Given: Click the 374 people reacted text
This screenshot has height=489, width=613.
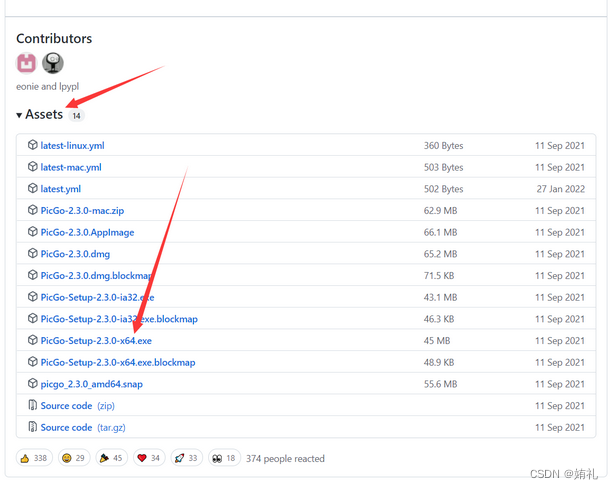Looking at the screenshot, I should point(285,459).
